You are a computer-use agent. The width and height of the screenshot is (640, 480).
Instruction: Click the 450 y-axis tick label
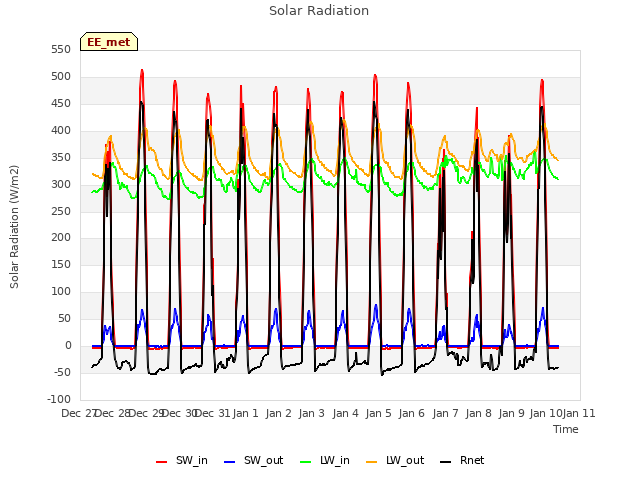point(61,103)
